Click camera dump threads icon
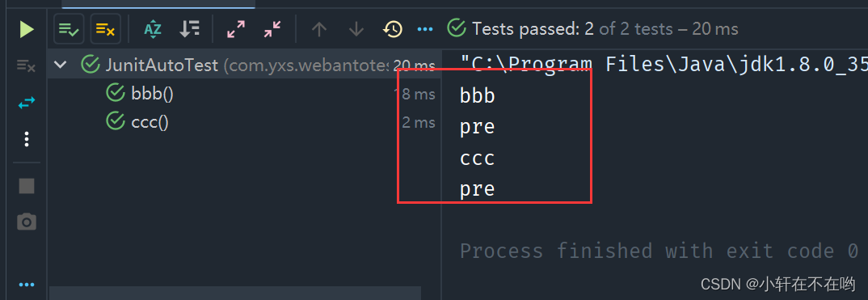 (x=26, y=222)
